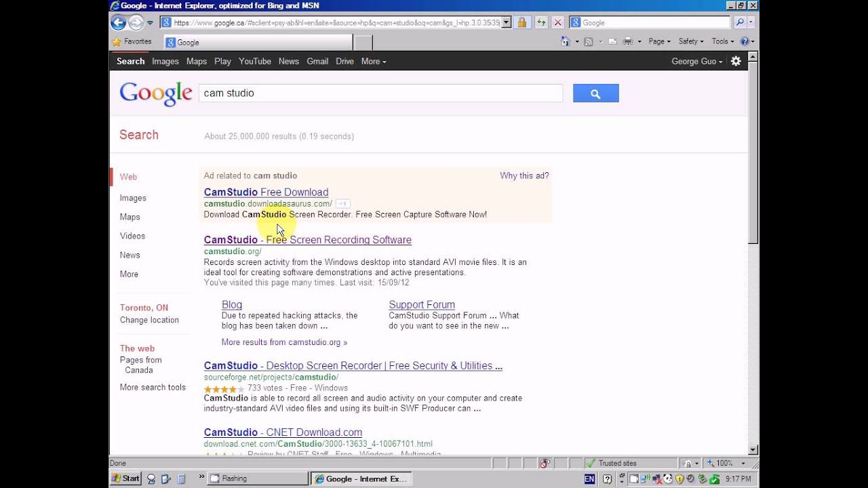Click the Home page icon
This screenshot has height=488, width=868.
[566, 41]
